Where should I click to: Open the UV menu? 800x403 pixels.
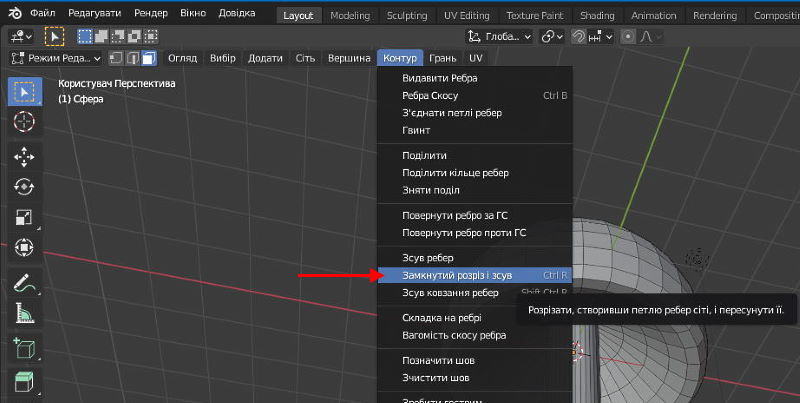(476, 58)
